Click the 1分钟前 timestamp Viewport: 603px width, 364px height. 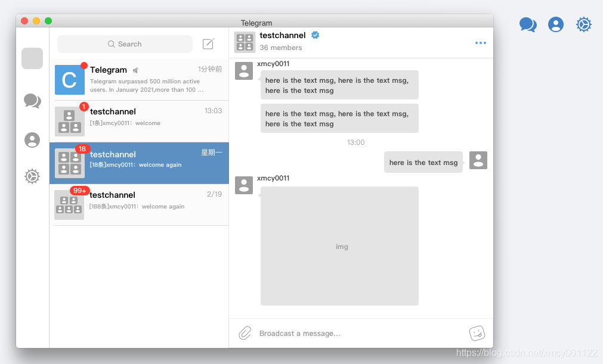(x=210, y=69)
